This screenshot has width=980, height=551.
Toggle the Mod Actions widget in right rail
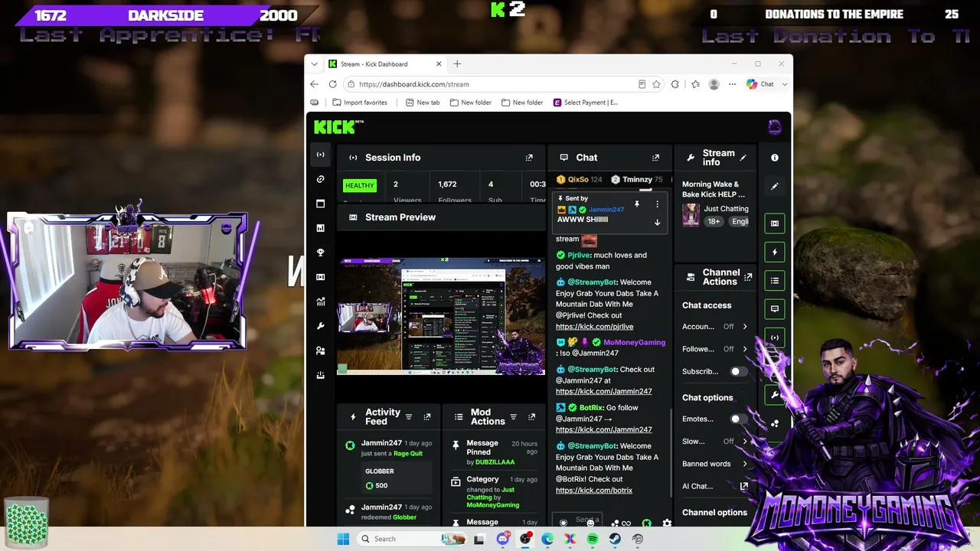point(775,281)
